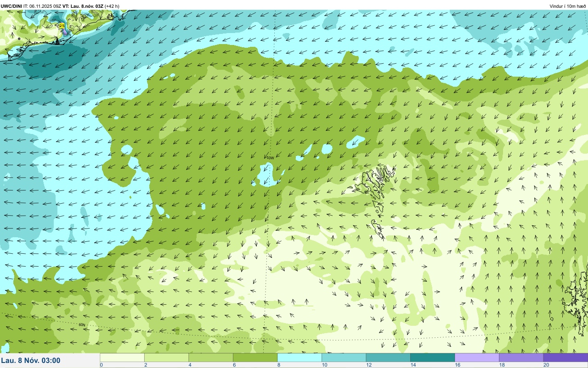Click the 4–6 m/s green legend swatch
This screenshot has height=368, width=588.
211,357
